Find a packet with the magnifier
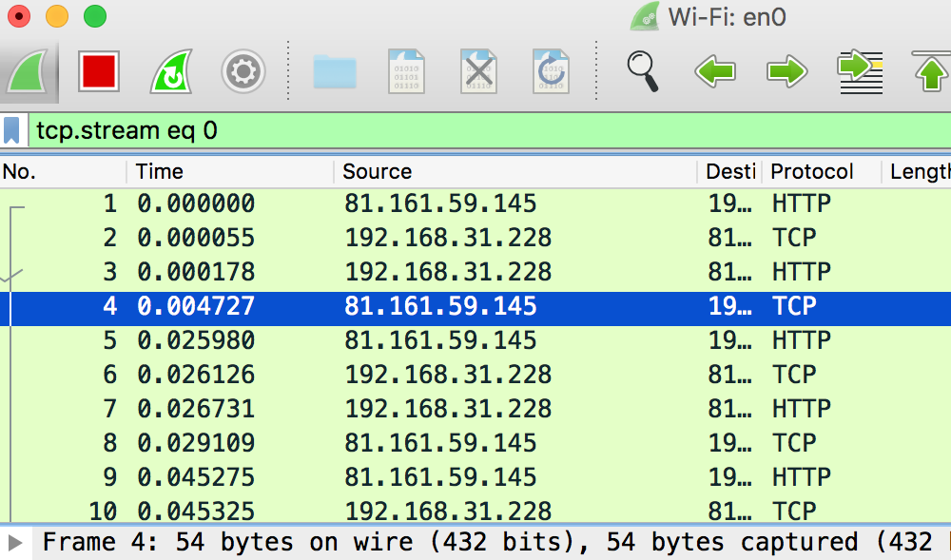 click(x=642, y=72)
